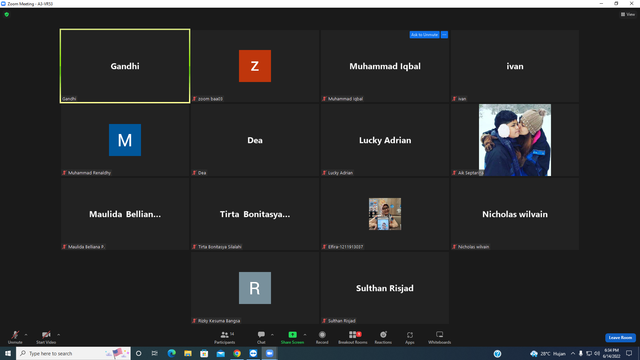Click the Leave Room button
Viewport: 640px width, 360px height.
tap(620, 338)
